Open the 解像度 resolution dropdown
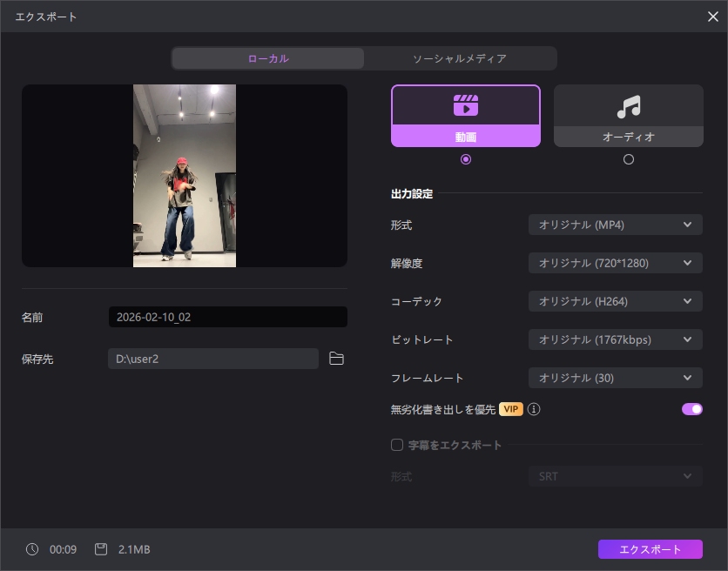 tap(615, 263)
